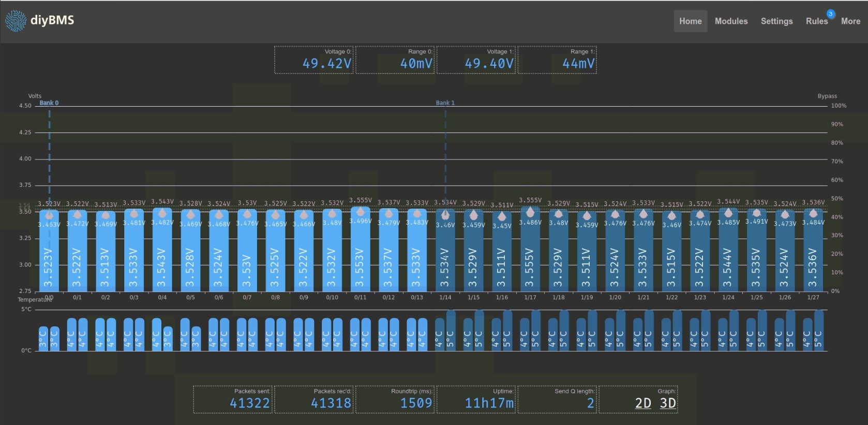
Task: Open the Home tab
Action: point(690,21)
